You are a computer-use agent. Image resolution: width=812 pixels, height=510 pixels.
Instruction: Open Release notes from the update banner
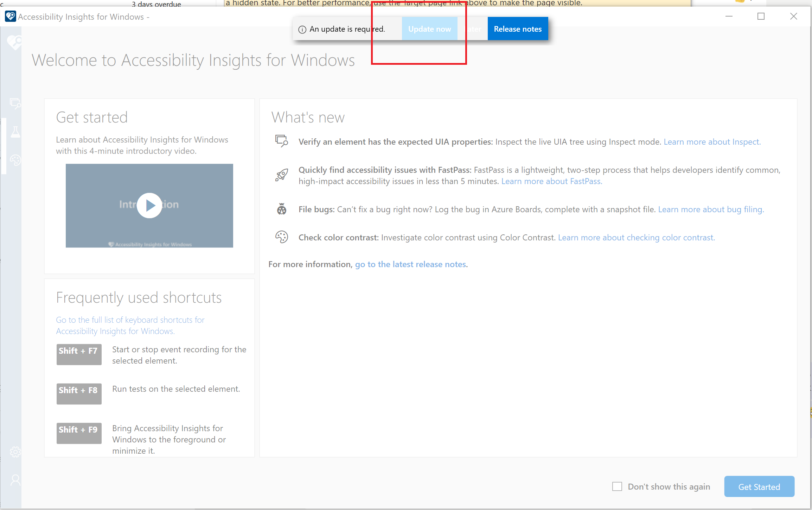point(518,29)
